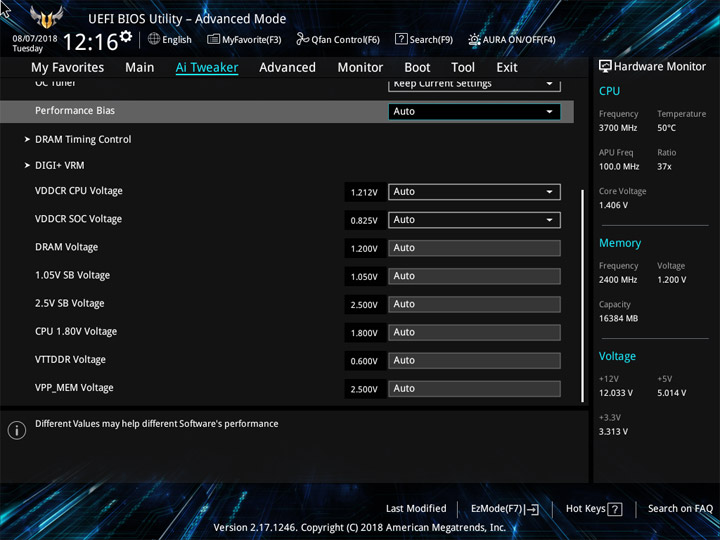This screenshot has height=540, width=720.
Task: Click the 16384 MB capacity value
Action: [618, 318]
